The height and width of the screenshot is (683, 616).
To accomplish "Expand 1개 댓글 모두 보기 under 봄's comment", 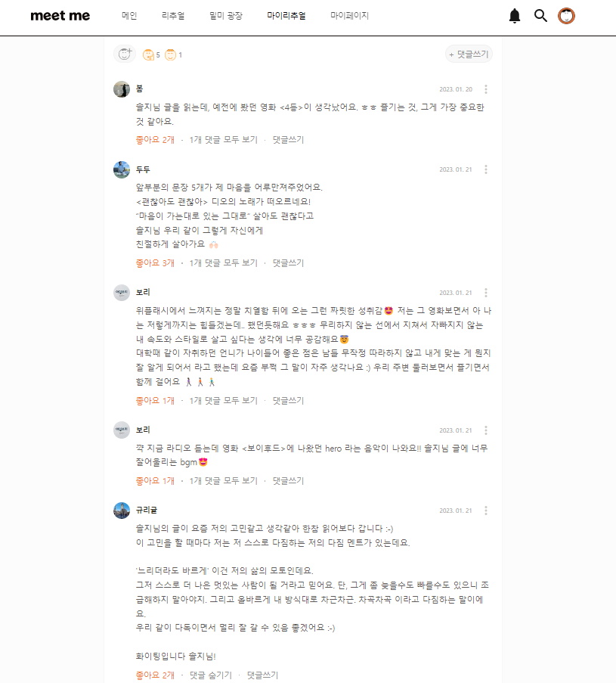I will click(x=223, y=140).
